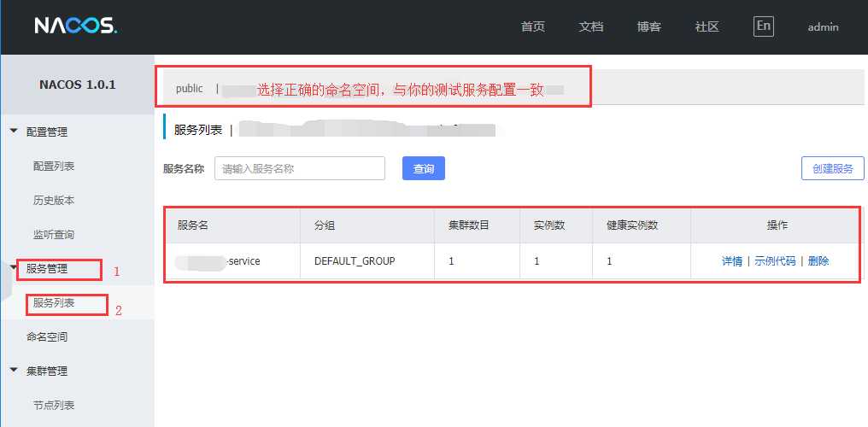Open the admin user menu
The width and height of the screenshot is (868, 427).
(x=824, y=26)
